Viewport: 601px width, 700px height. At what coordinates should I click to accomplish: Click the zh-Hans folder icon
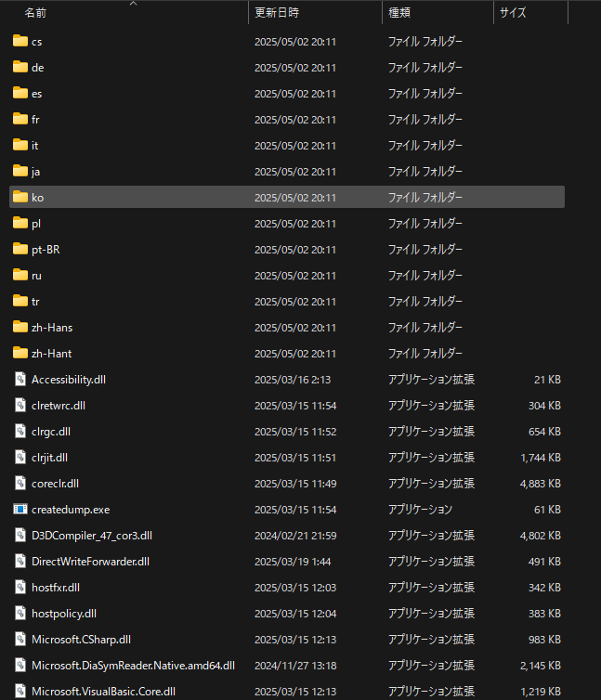[x=20, y=327]
